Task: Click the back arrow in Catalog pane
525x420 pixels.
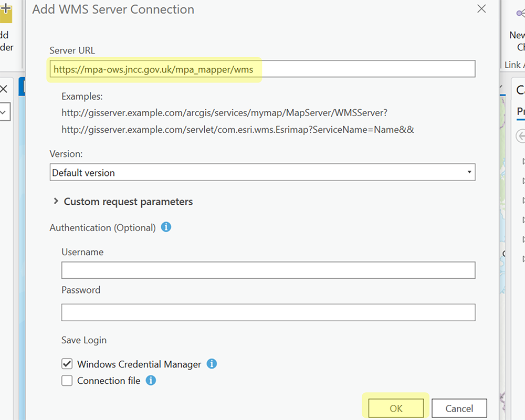Action: (x=520, y=135)
